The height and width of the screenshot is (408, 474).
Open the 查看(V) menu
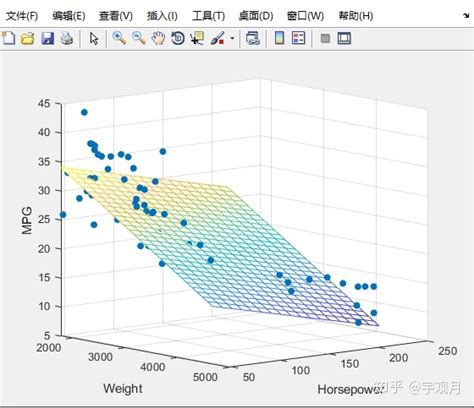click(x=116, y=16)
